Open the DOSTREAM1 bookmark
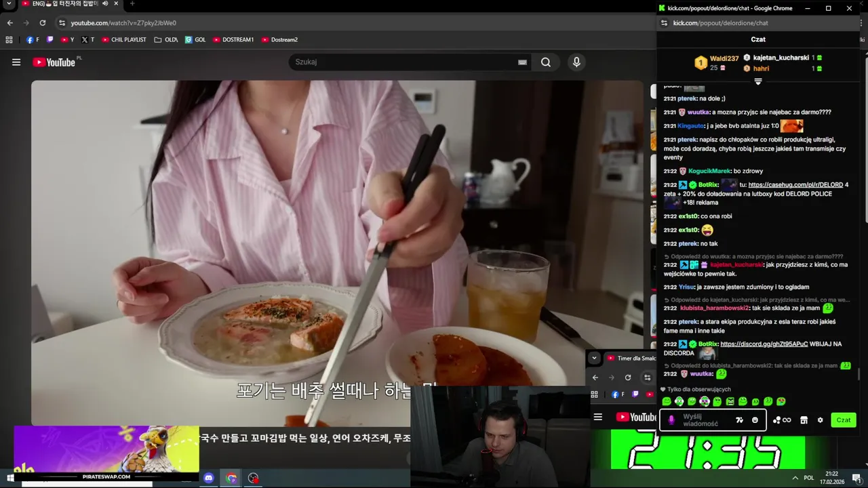Image resolution: width=868 pixels, height=488 pixels. (233, 40)
